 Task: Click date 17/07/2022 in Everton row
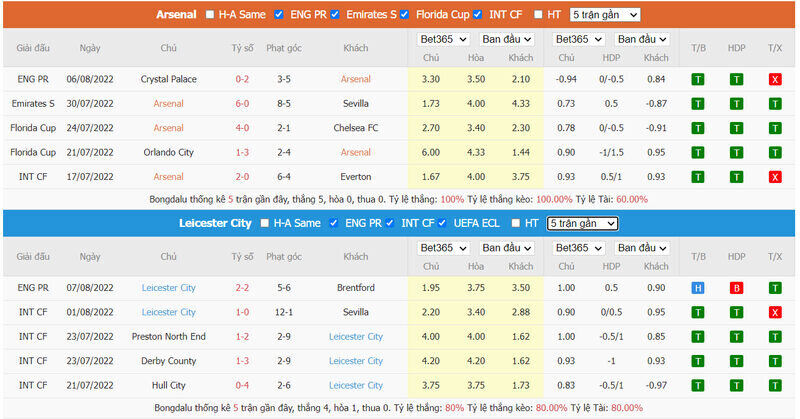(x=90, y=177)
